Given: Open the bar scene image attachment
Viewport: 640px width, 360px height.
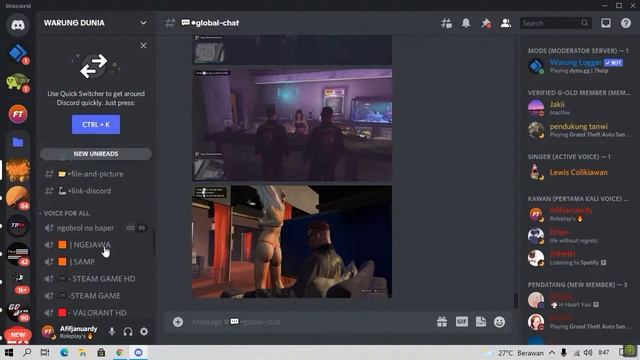Looking at the screenshot, I should click(292, 125).
